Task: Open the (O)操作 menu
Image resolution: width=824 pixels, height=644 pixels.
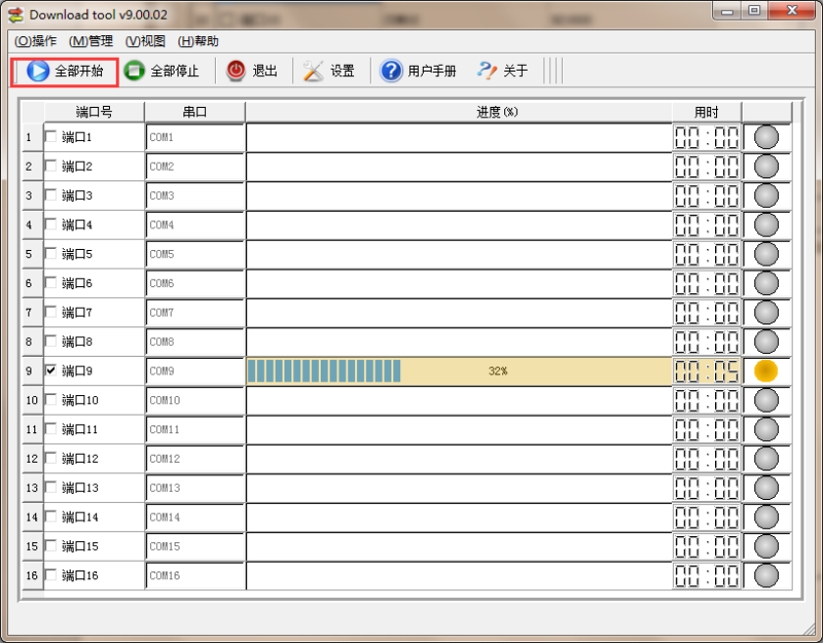Action: click(35, 41)
